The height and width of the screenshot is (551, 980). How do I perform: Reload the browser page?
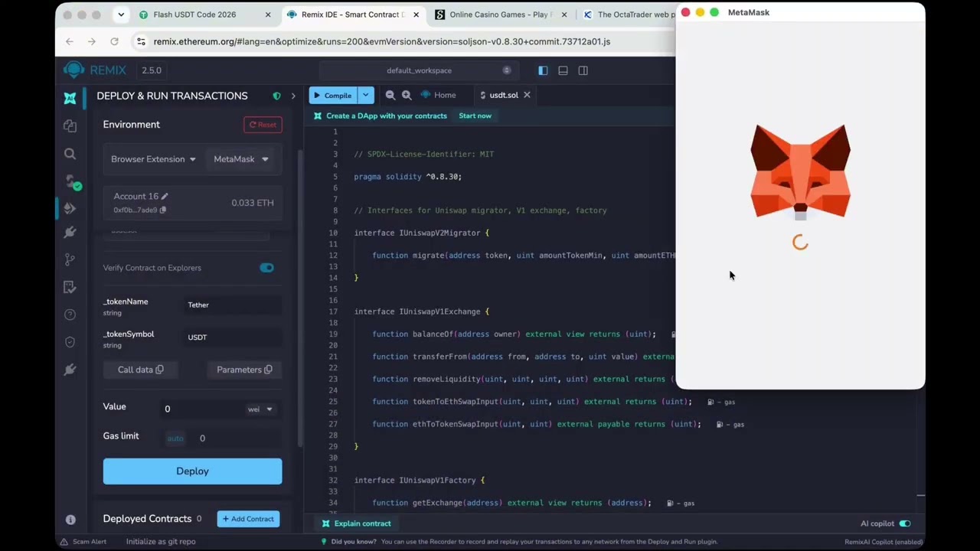click(x=114, y=41)
